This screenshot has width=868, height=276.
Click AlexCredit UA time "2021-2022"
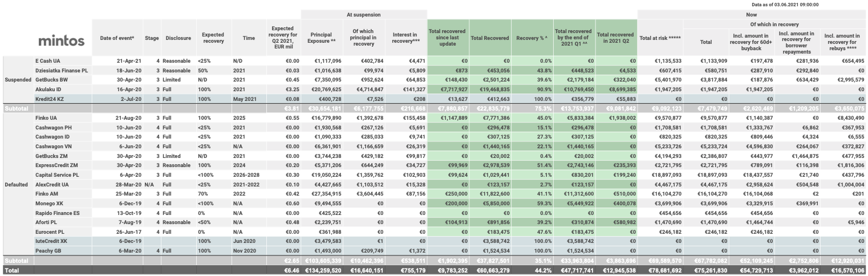pyautogui.click(x=245, y=185)
